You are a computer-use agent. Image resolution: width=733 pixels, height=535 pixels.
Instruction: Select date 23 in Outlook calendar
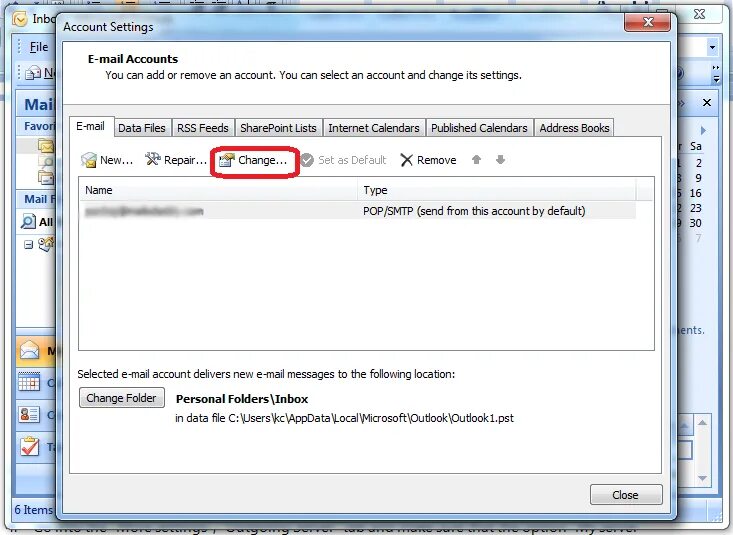tap(695, 208)
